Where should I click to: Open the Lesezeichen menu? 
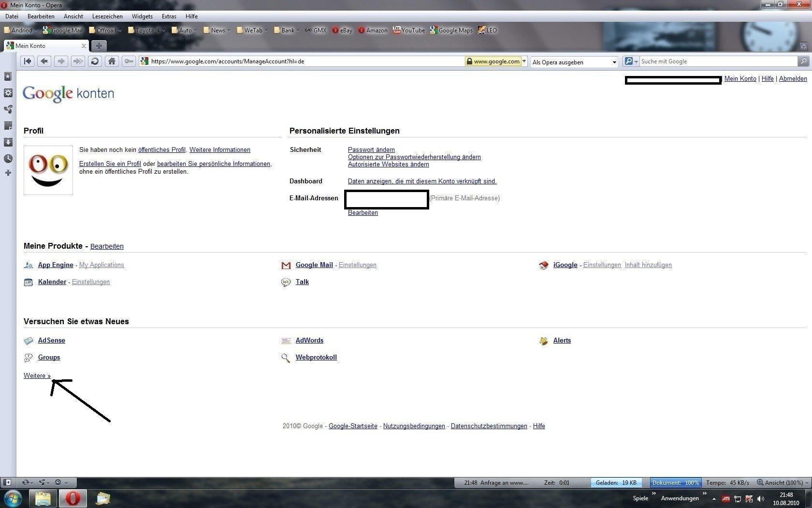(107, 16)
